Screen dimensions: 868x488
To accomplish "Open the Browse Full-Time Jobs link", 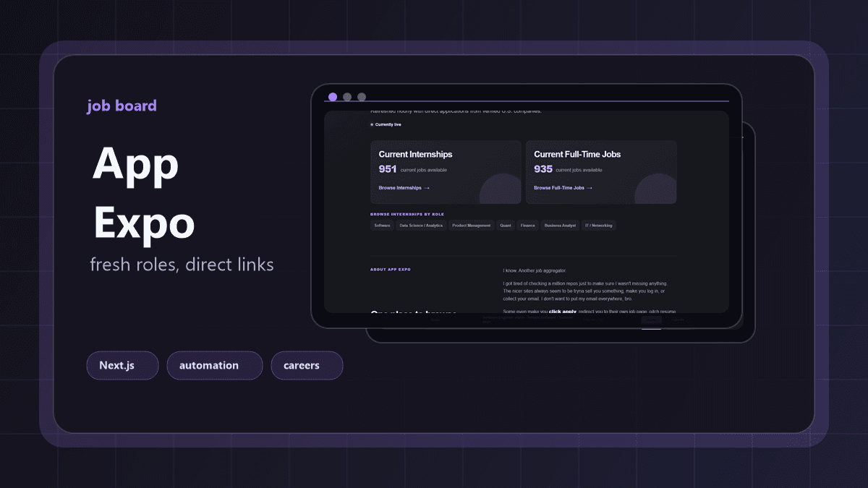I will 563,188.
